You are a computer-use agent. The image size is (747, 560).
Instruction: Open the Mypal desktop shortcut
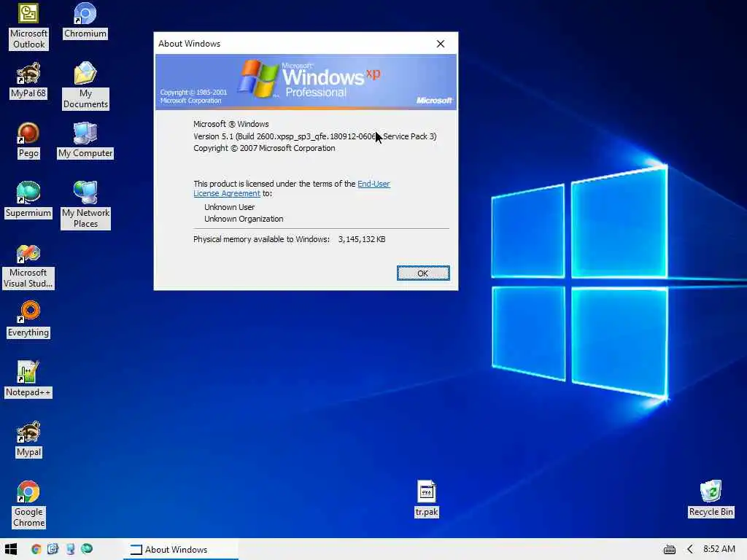28,440
